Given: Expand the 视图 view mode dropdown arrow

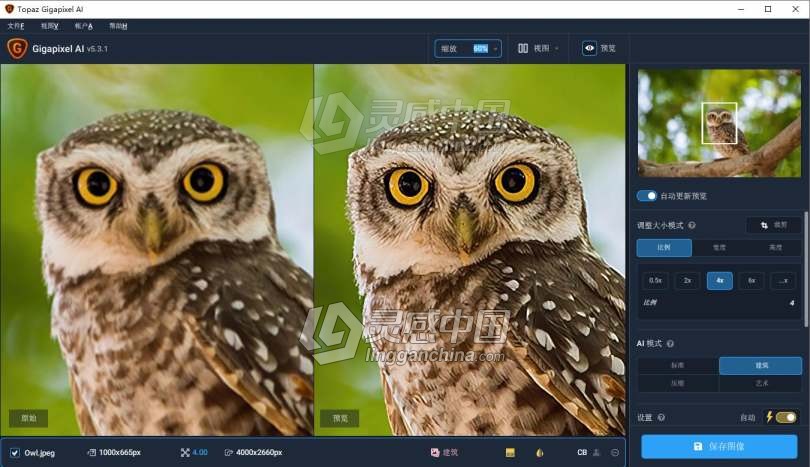Looking at the screenshot, I should [x=556, y=49].
